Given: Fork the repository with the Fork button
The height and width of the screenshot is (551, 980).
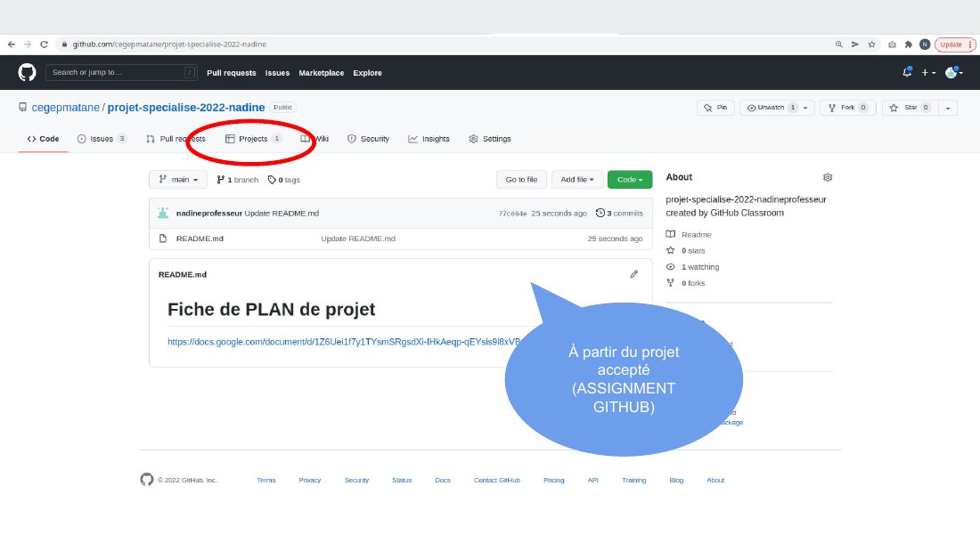Looking at the screenshot, I should click(x=848, y=108).
